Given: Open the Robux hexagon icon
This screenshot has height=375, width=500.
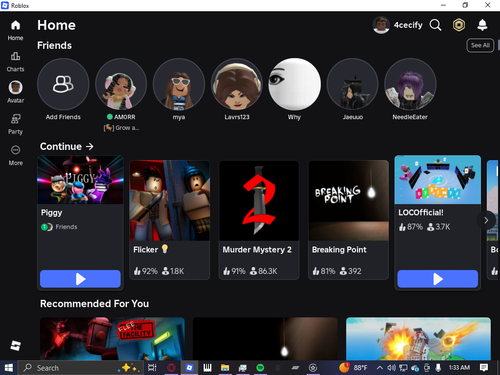Looking at the screenshot, I should (x=459, y=25).
